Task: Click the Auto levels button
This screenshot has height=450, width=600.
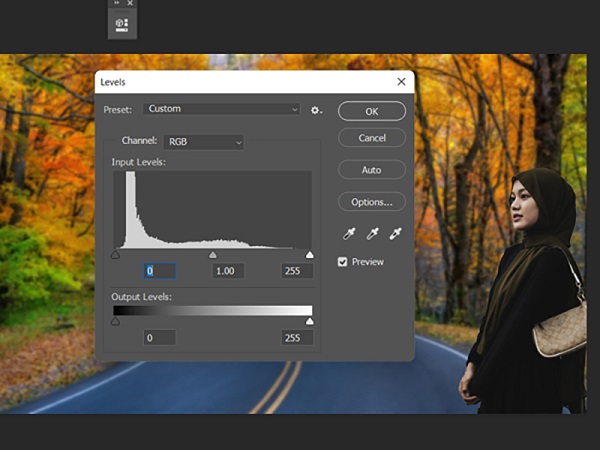Action: click(371, 170)
